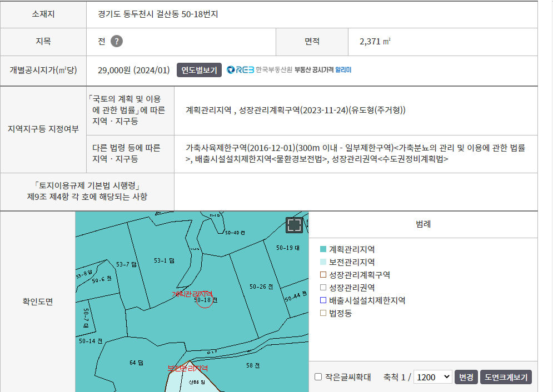
Task: Click the 토지이용규제 기본법 시행령 label
Action: pyautogui.click(x=87, y=191)
